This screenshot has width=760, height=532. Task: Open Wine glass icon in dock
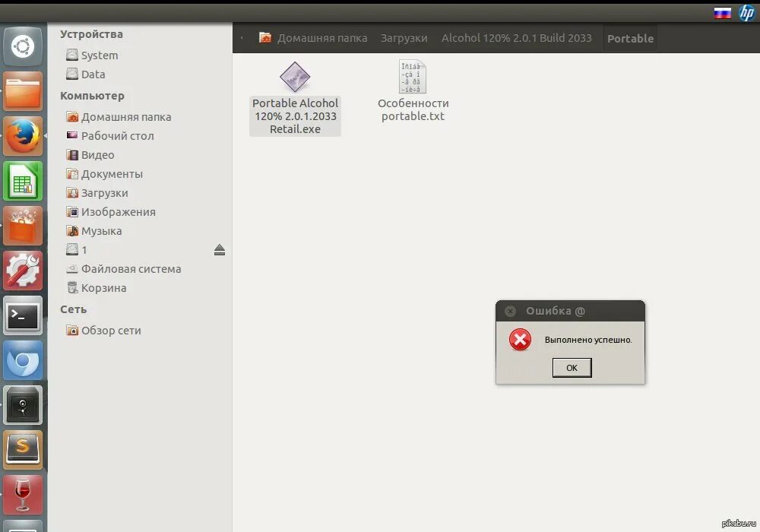(23, 495)
